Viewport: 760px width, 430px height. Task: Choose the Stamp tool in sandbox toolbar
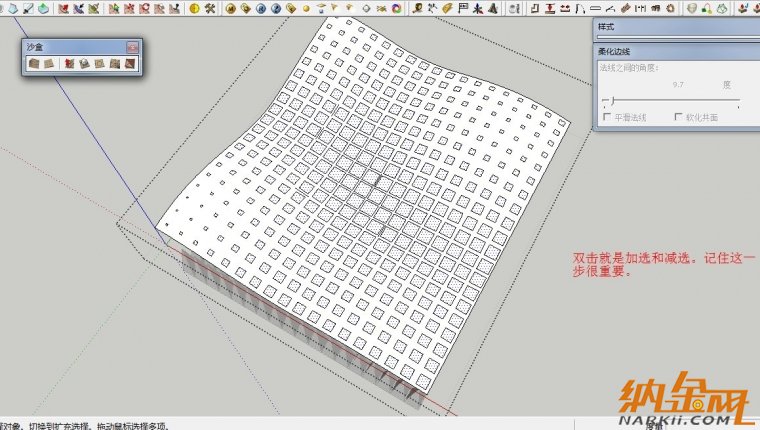85,64
